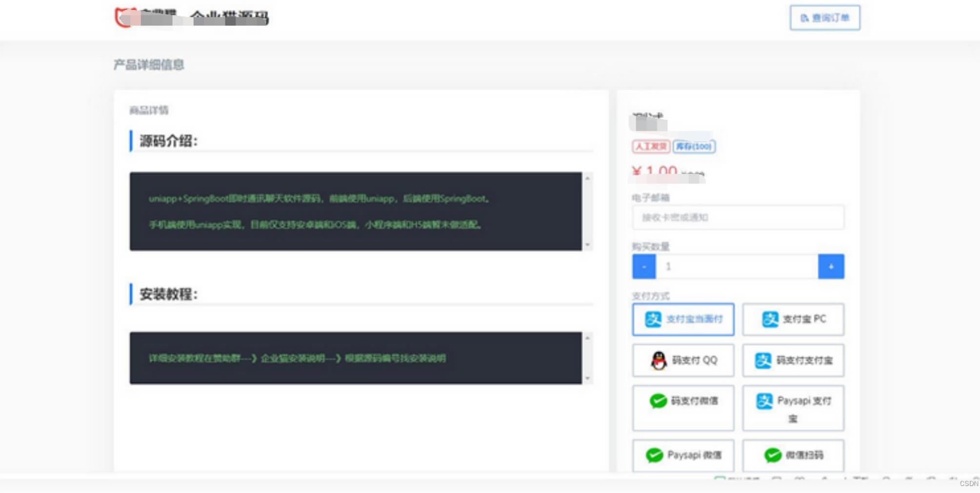Select 支付宝当面付 payment method
Screen dimensions: 980x493
tap(683, 319)
